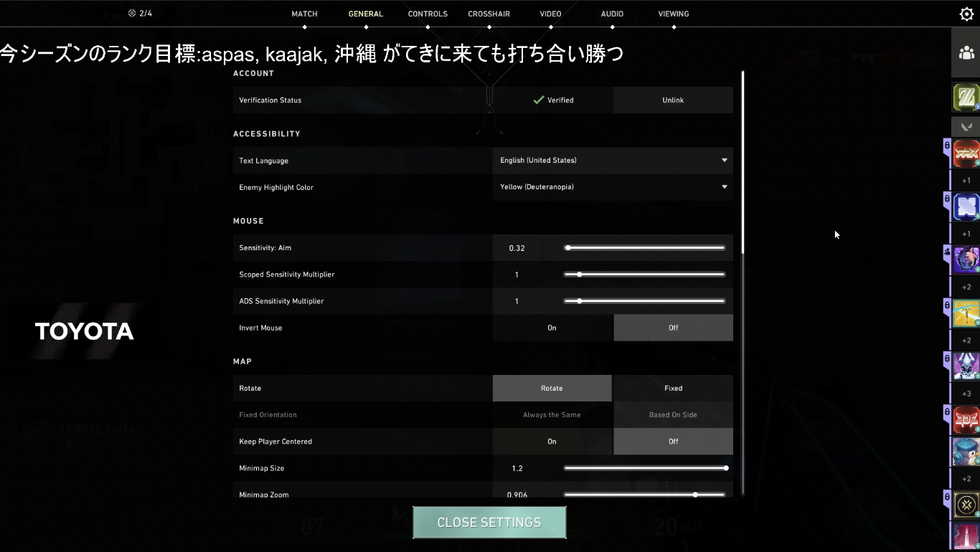Open the Enemy Highlight Color dropdown

(x=613, y=187)
